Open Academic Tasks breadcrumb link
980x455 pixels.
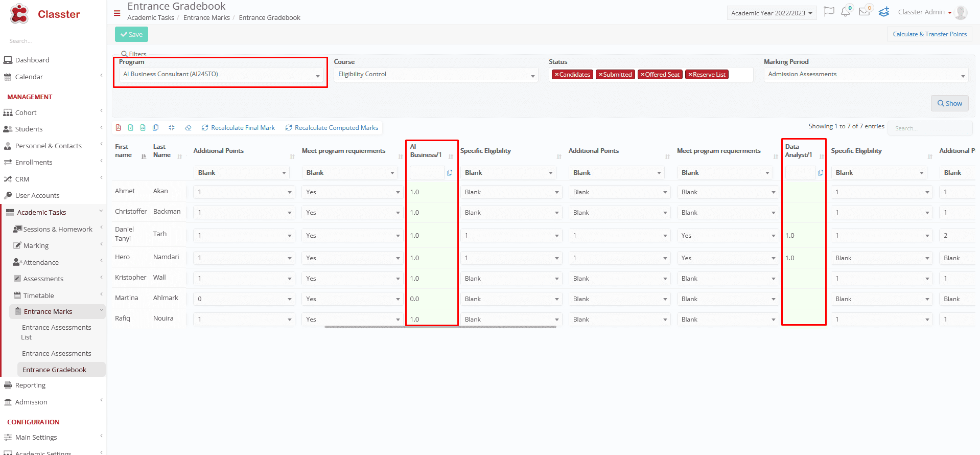[x=151, y=18]
